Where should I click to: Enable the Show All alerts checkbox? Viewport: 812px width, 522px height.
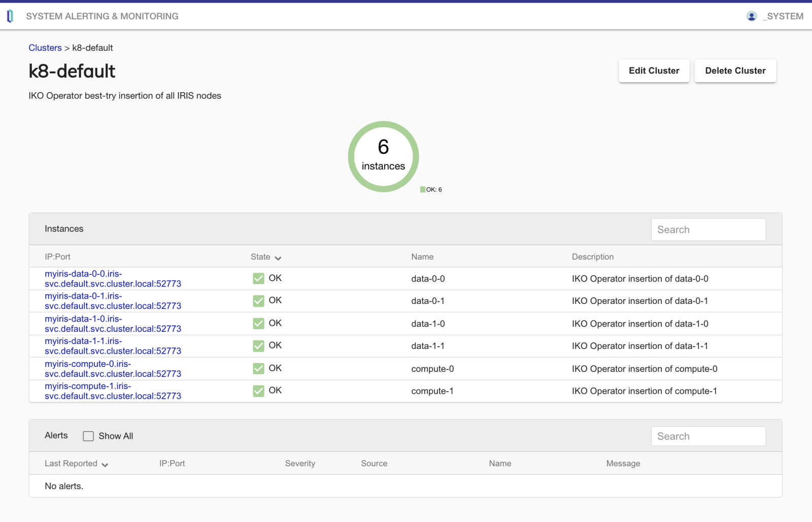pos(88,436)
